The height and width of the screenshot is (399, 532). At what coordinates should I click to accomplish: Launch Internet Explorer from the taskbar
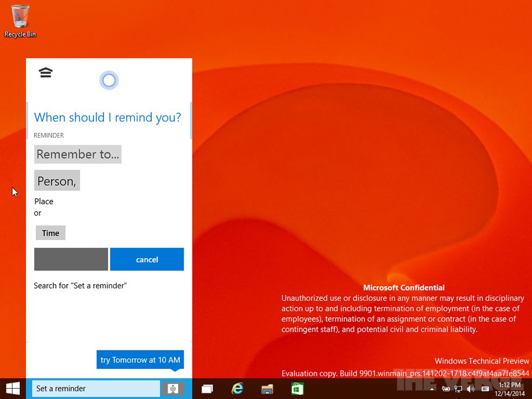238,389
